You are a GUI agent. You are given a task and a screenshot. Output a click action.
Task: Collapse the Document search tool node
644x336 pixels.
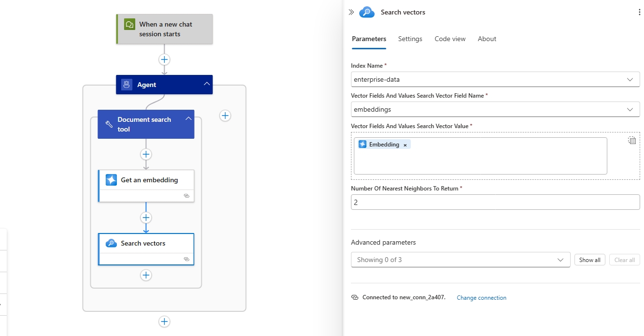click(188, 119)
